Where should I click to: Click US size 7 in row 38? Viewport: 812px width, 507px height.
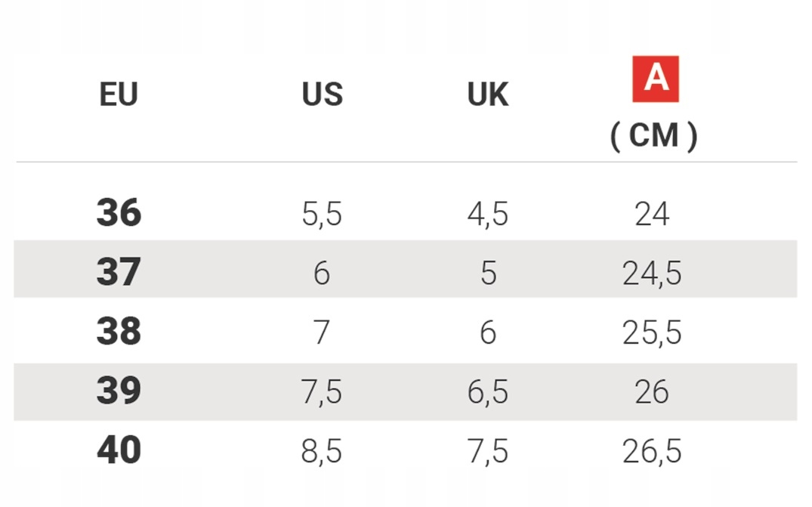(322, 333)
